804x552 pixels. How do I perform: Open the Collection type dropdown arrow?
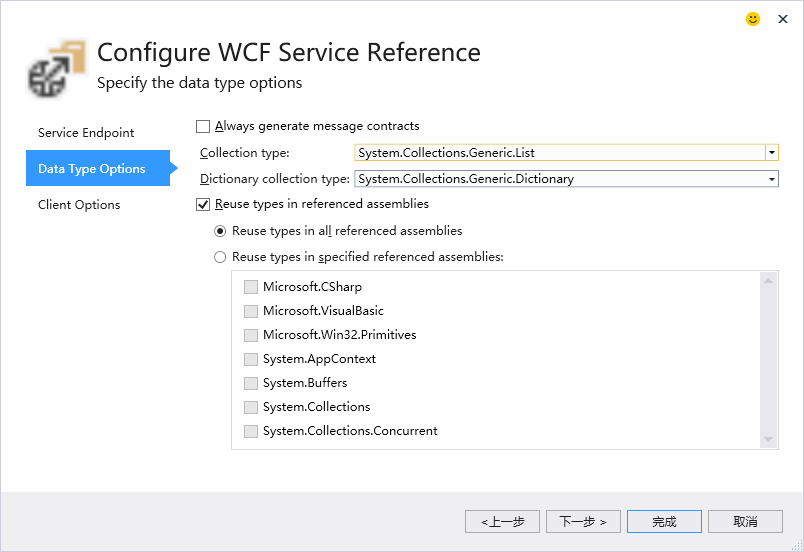click(x=771, y=153)
